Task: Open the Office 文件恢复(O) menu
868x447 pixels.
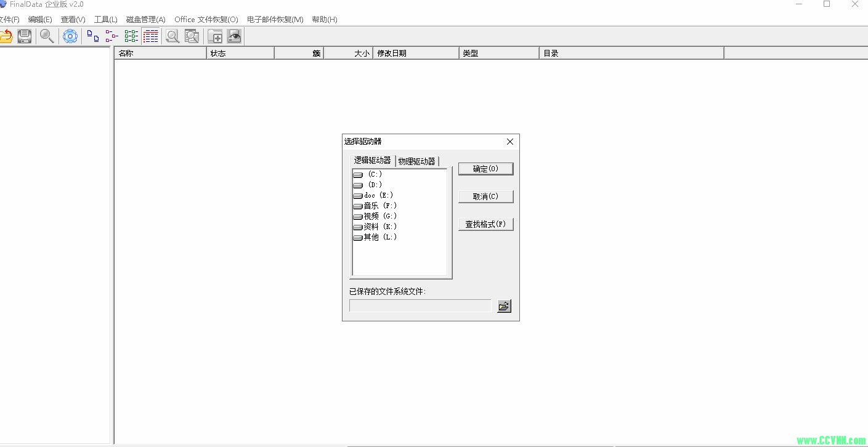Action: [206, 20]
